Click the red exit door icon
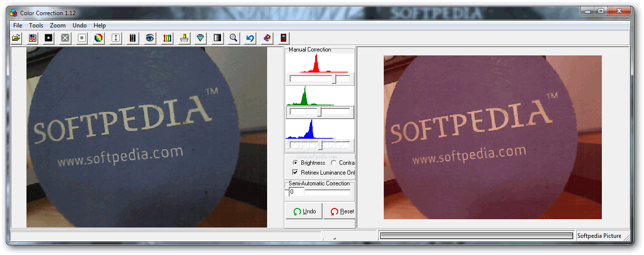This screenshot has width=644, height=255. click(x=283, y=38)
